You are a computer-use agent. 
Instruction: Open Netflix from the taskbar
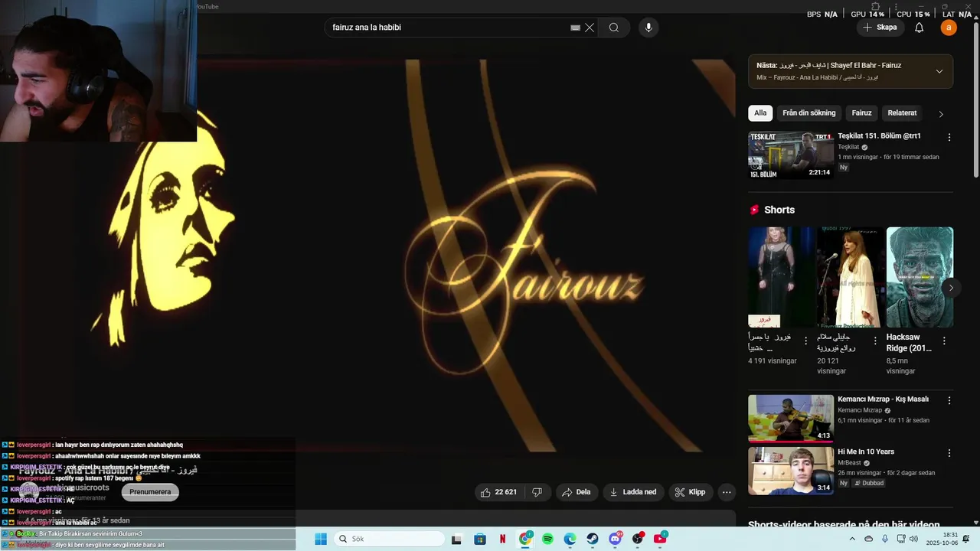[502, 539]
